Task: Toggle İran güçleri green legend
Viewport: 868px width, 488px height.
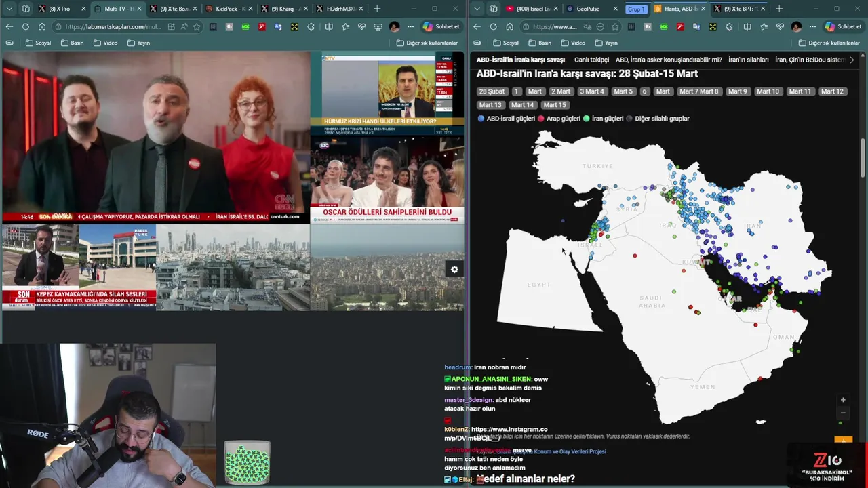Action: (603, 119)
